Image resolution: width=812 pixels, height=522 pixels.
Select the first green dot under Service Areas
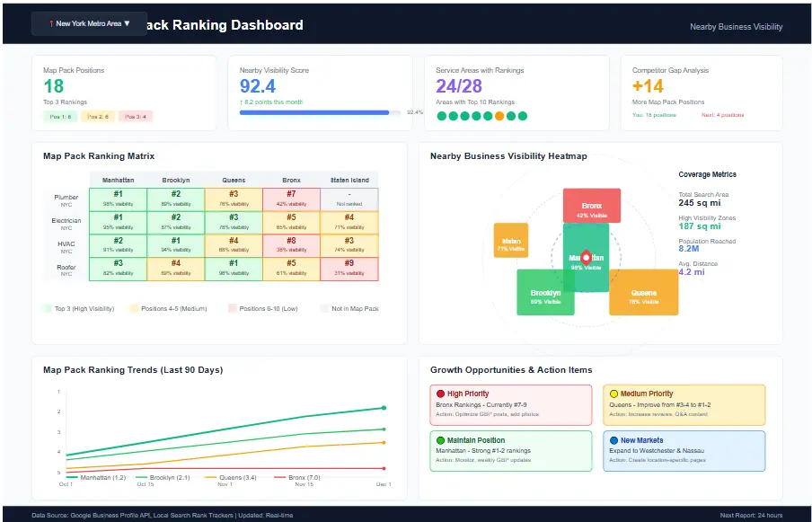point(440,116)
